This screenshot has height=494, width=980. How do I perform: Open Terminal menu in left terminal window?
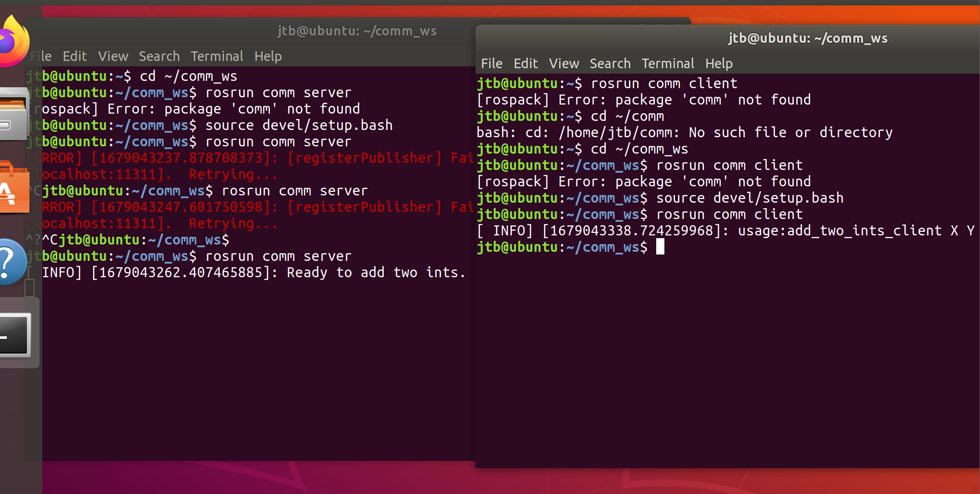217,56
